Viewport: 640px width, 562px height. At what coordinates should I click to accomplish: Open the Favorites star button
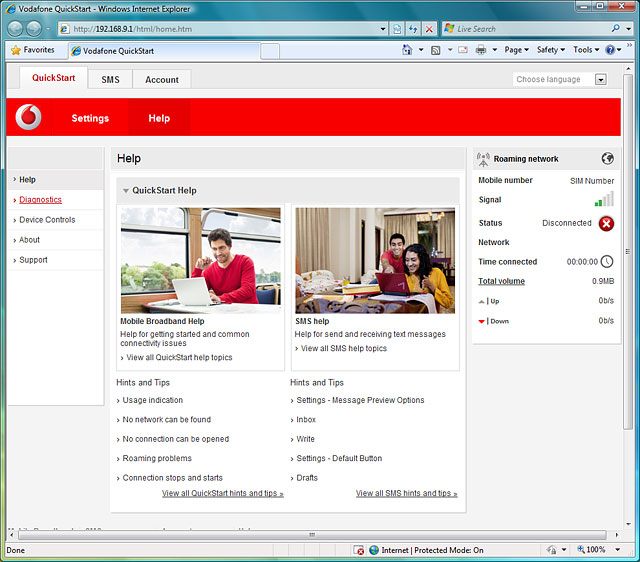33,49
